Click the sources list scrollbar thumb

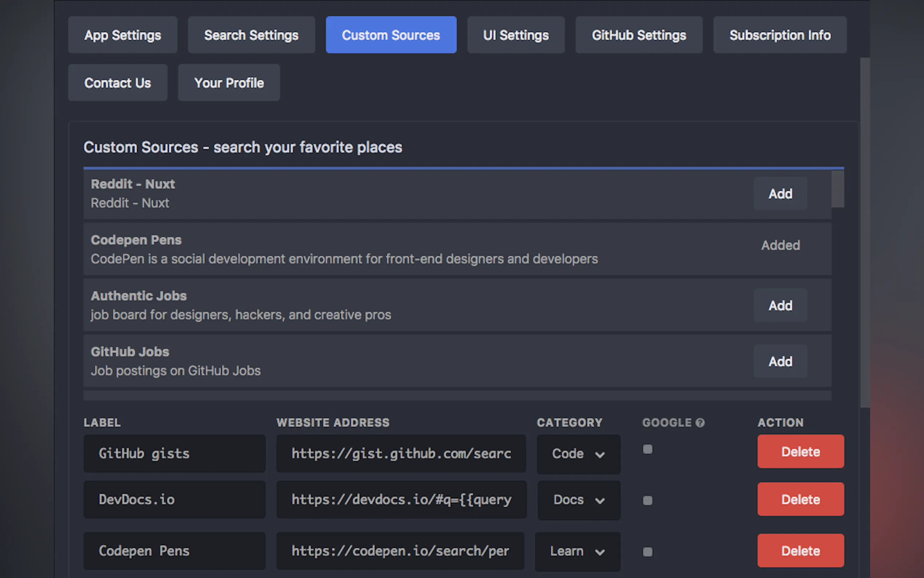point(837,189)
